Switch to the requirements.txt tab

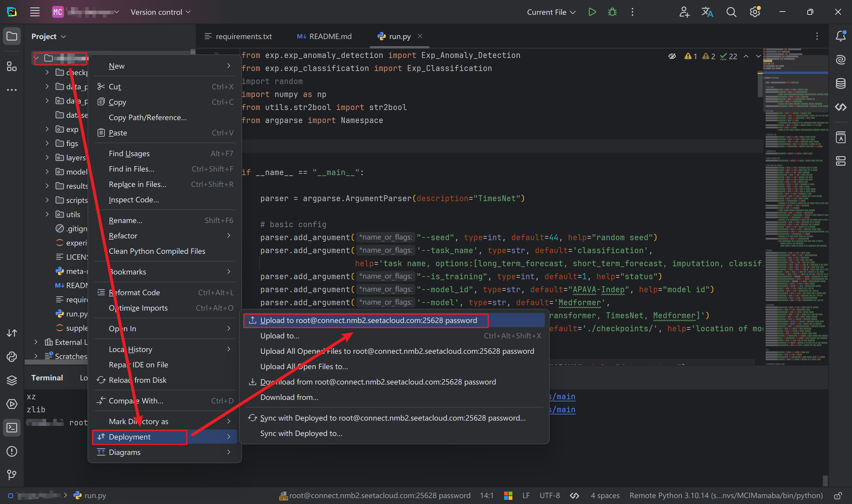(238, 36)
